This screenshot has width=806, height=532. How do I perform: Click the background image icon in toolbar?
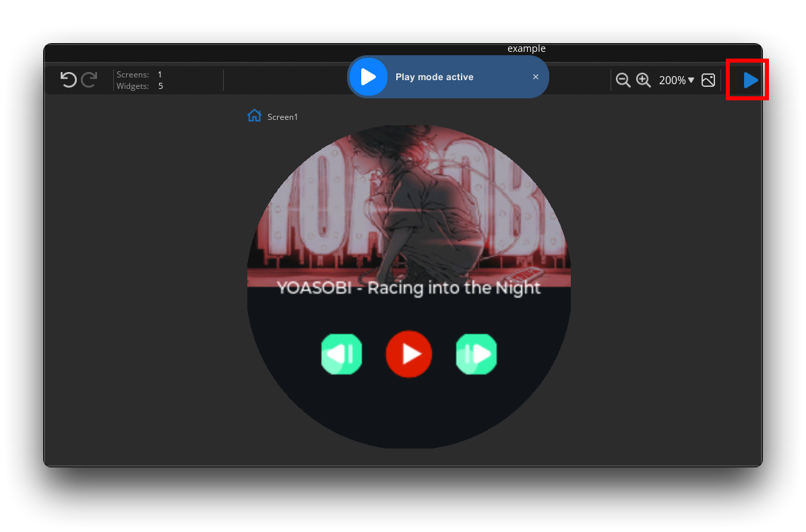click(708, 80)
